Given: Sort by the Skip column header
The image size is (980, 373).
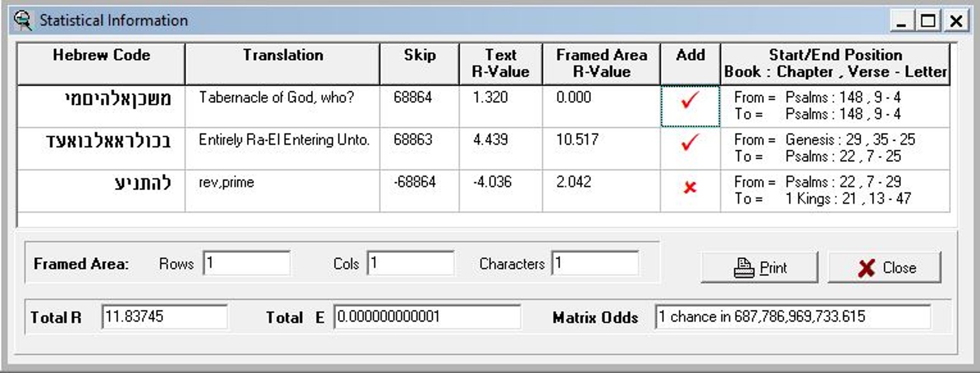Looking at the screenshot, I should click(x=419, y=64).
